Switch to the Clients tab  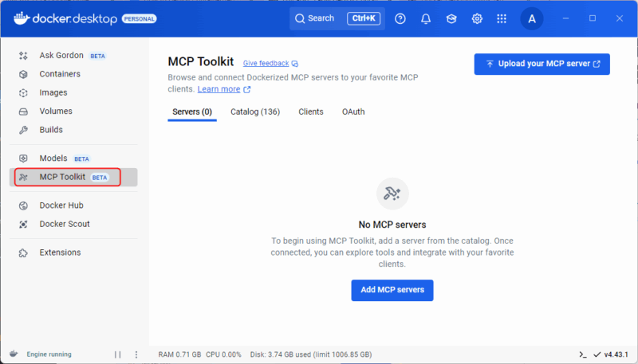[x=311, y=112]
